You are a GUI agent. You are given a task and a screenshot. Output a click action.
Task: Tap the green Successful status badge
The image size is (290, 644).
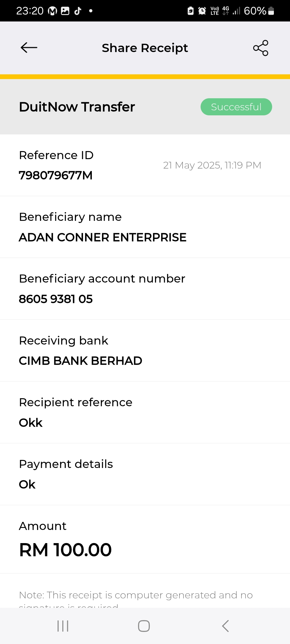[236, 107]
